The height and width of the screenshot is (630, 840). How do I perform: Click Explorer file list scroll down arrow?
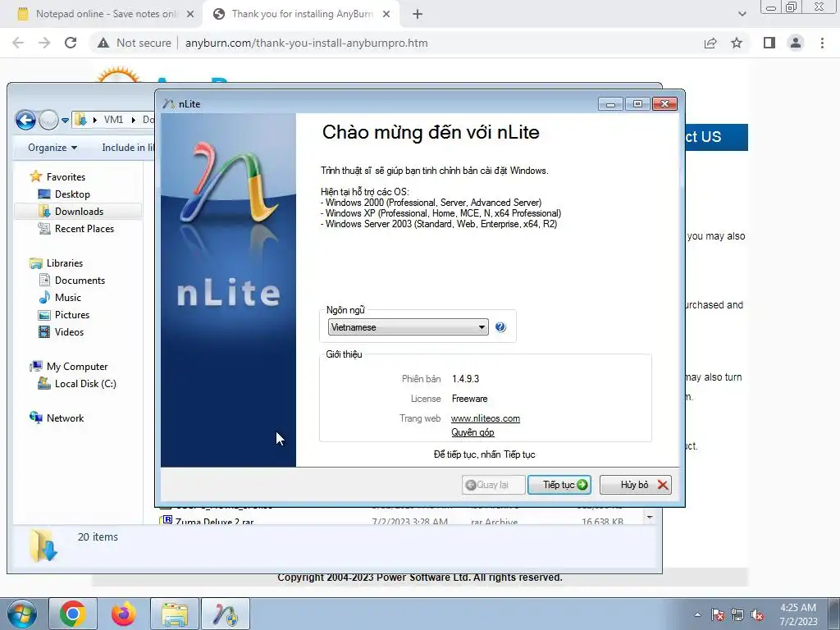point(650,518)
